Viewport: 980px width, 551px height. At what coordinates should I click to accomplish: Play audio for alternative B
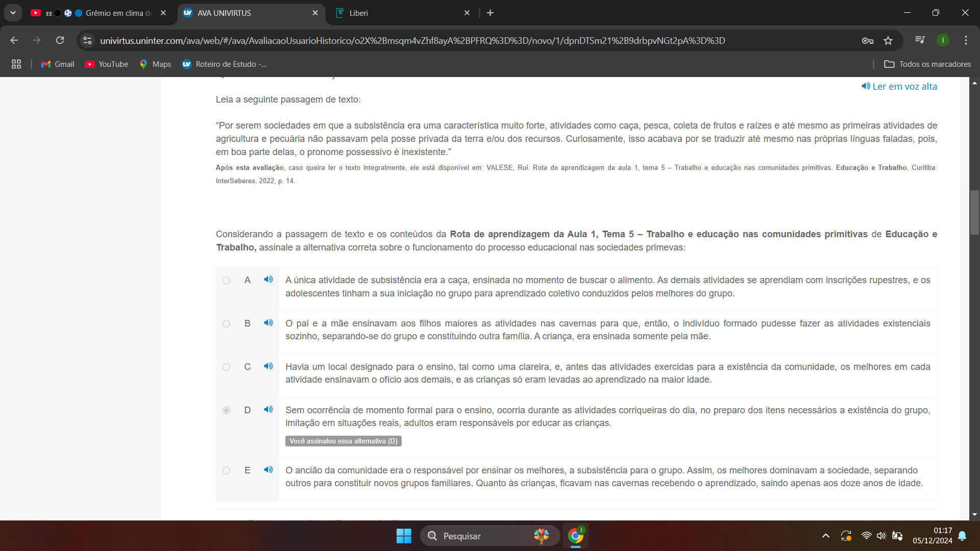(268, 323)
